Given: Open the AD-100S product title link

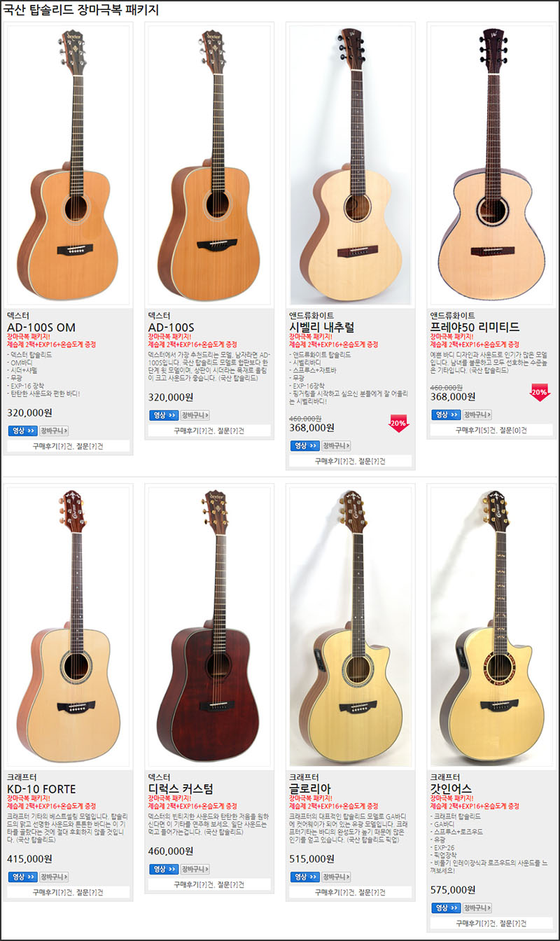Looking at the screenshot, I should [171, 327].
